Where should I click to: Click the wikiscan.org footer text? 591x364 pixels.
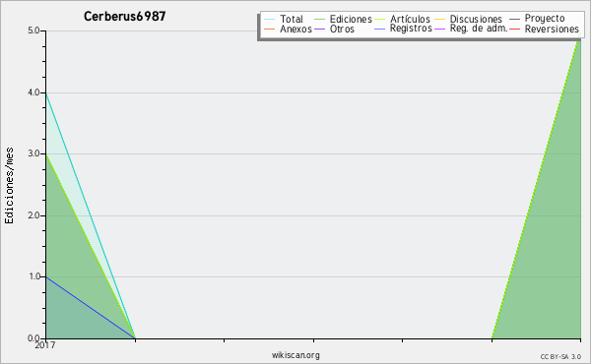coord(295,355)
